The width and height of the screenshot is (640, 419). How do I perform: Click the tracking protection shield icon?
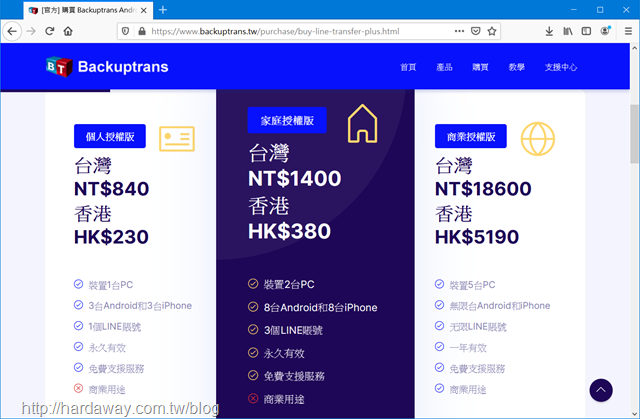126,31
